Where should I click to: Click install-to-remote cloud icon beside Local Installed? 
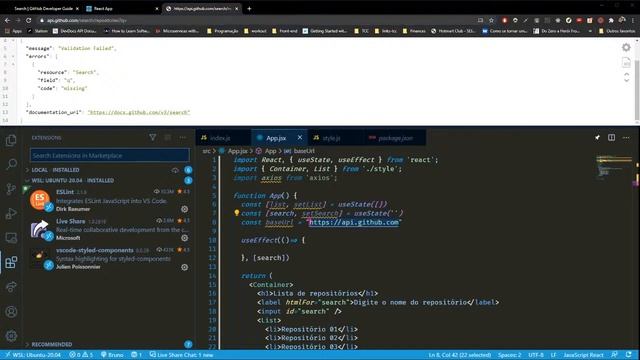(175, 170)
